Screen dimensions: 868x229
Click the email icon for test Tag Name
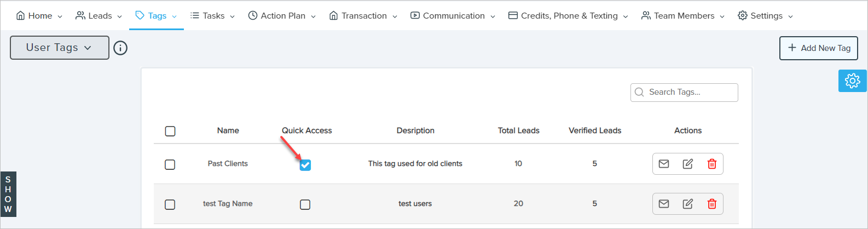pos(664,204)
